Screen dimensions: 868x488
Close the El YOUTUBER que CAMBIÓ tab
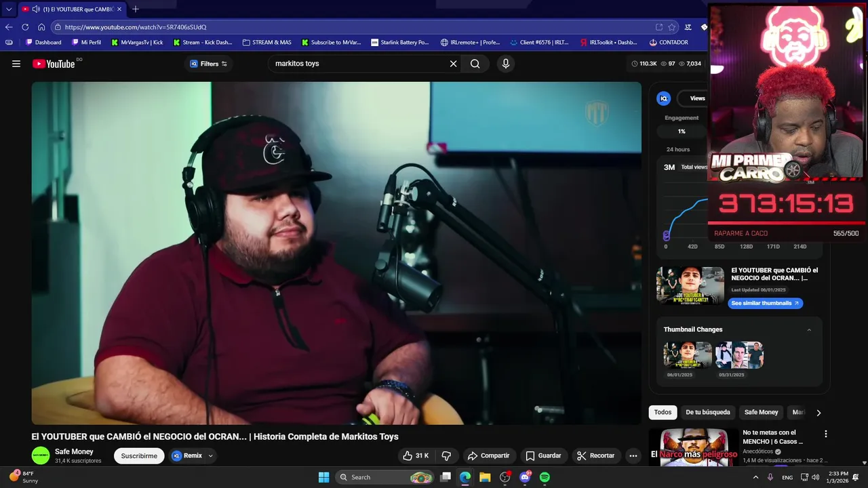click(119, 9)
